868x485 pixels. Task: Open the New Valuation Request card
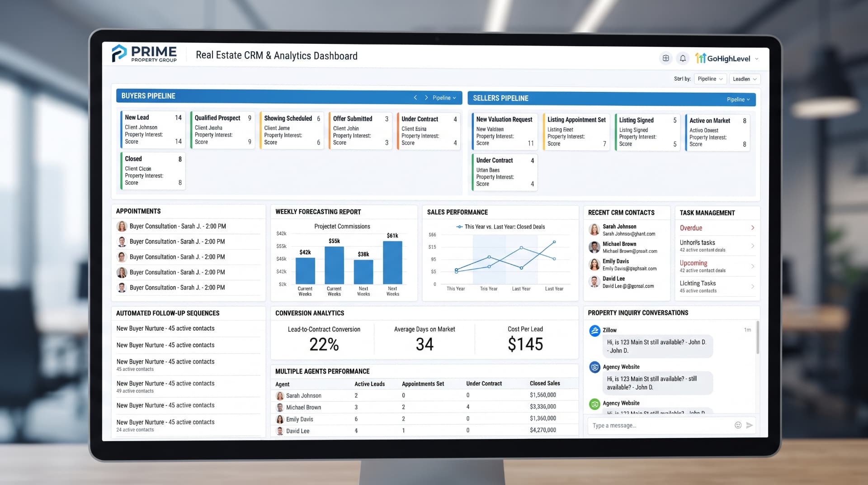pyautogui.click(x=504, y=131)
